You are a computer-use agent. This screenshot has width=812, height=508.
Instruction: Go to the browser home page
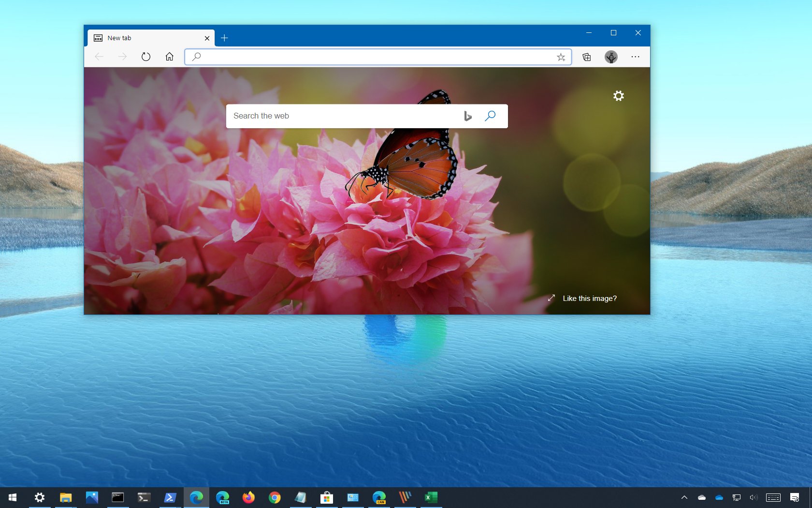click(169, 57)
